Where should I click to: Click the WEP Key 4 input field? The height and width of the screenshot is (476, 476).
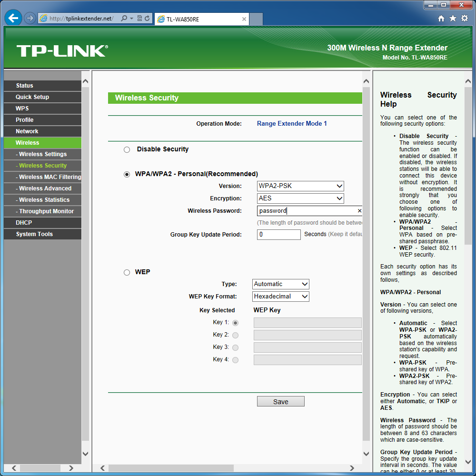307,360
